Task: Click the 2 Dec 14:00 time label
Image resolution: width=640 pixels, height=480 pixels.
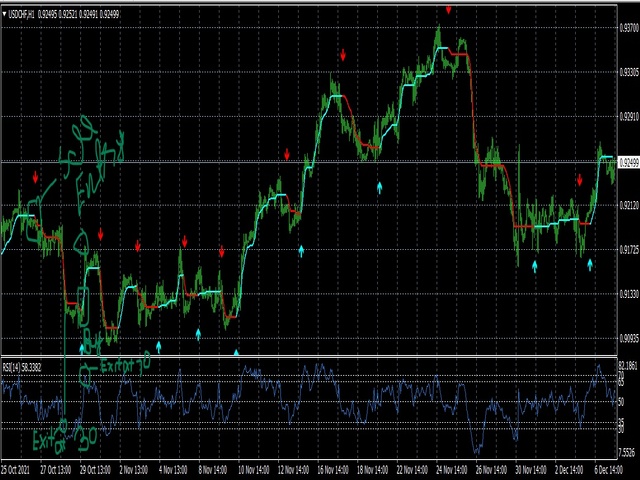Action: 569,469
